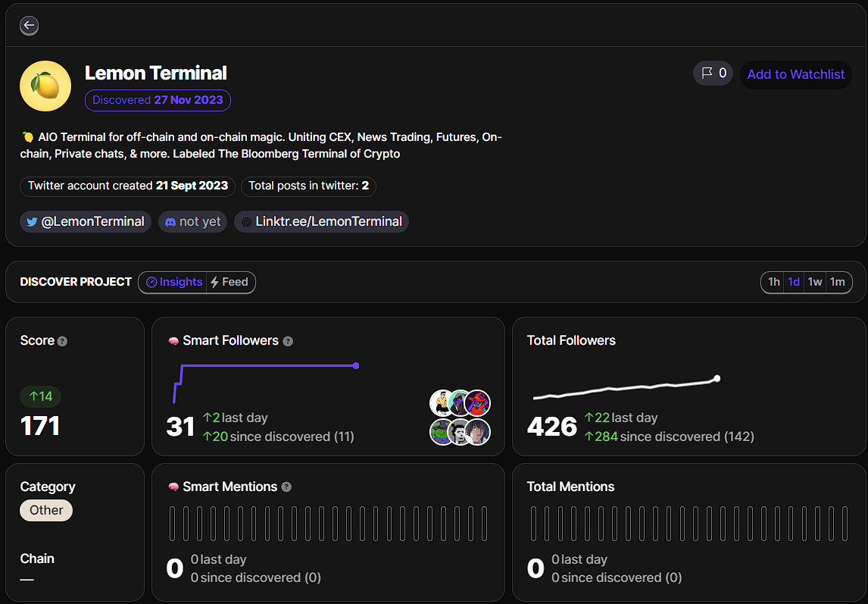Click the flag counter button
Image resolution: width=868 pixels, height=604 pixels.
coord(713,74)
